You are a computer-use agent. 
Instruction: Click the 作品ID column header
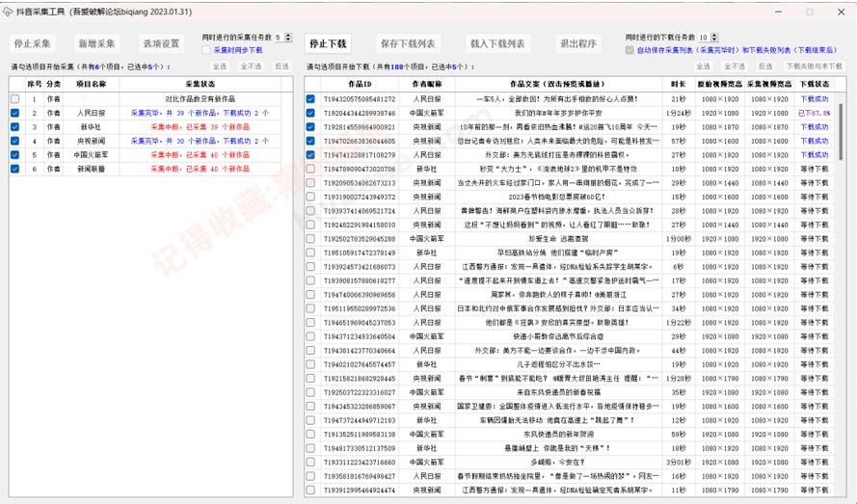pos(359,84)
